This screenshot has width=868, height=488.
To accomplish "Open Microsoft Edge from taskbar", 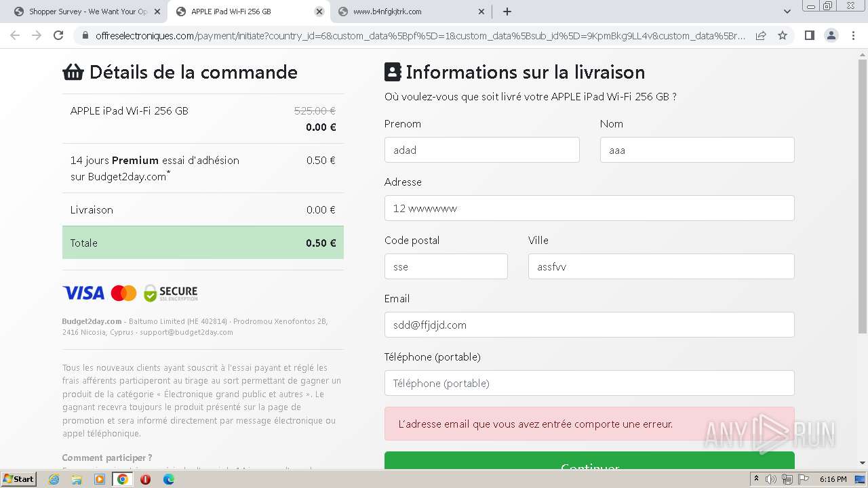I will (168, 479).
